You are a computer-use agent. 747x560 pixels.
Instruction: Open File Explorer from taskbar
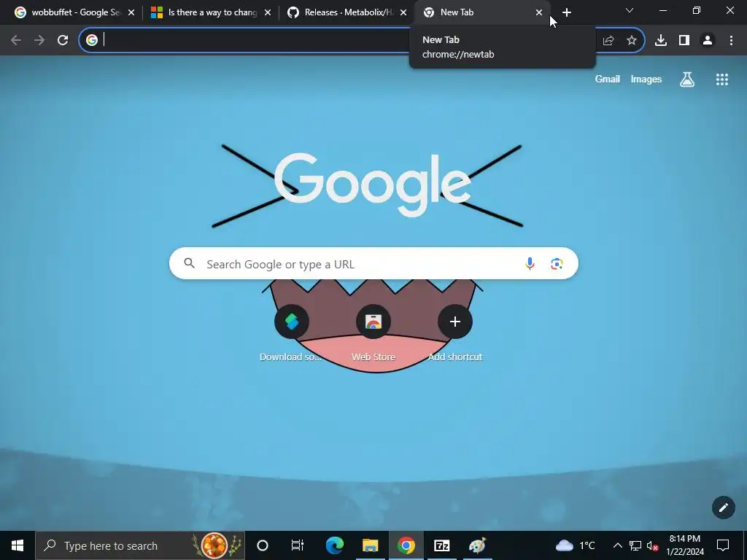(x=370, y=545)
